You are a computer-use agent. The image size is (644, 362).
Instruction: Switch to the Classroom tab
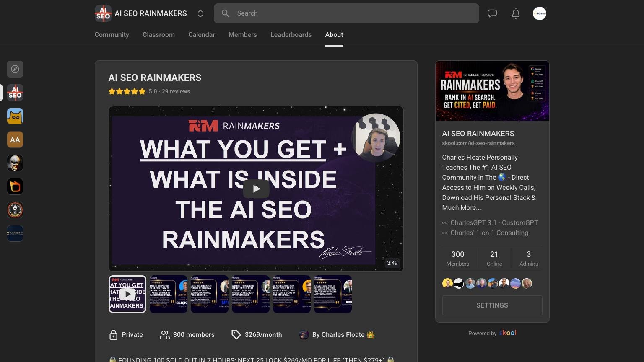coord(158,34)
